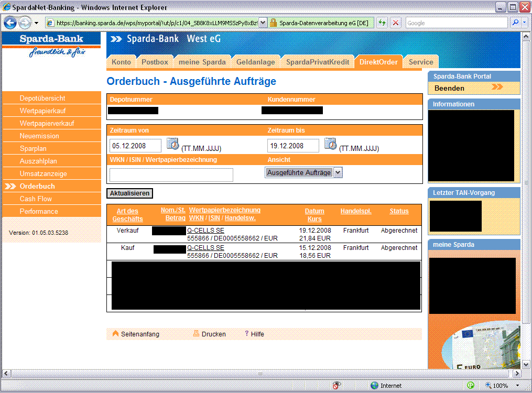Screen dimensions: 532x393
Task: Click the Seitenanfang house icon
Action: 115,333
